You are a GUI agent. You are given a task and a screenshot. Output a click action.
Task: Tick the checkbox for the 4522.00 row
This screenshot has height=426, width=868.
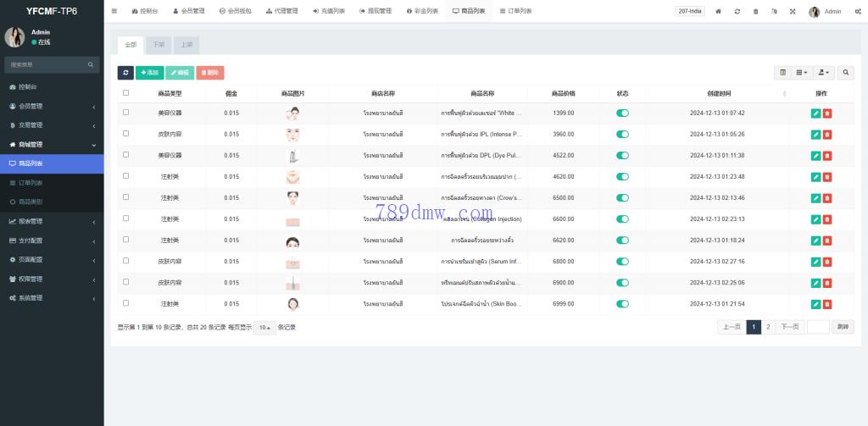pos(126,155)
